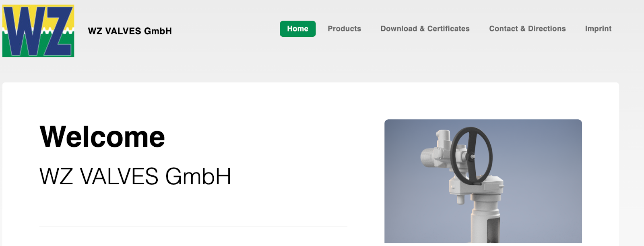Click the black handwheel in the image
This screenshot has height=246, width=644.
pos(472,155)
